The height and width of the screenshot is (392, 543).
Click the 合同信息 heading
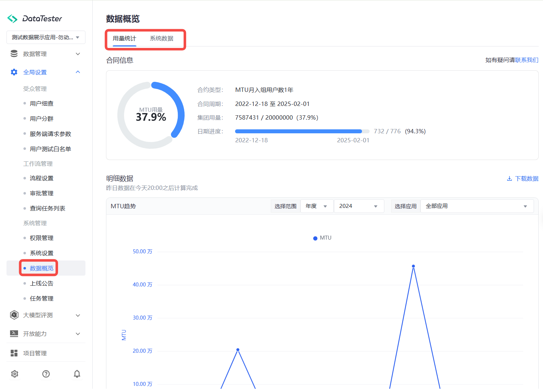(120, 60)
